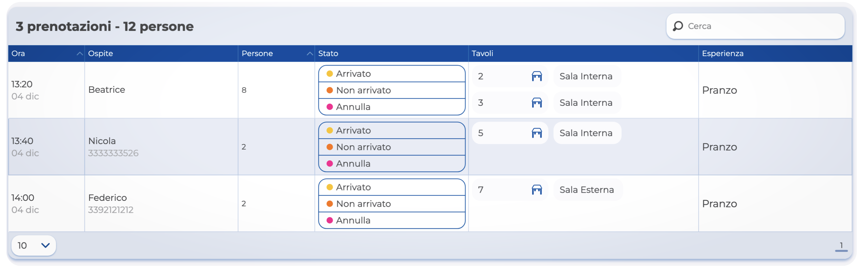Click table icon for table 2
The height and width of the screenshot is (268, 868).
point(536,76)
